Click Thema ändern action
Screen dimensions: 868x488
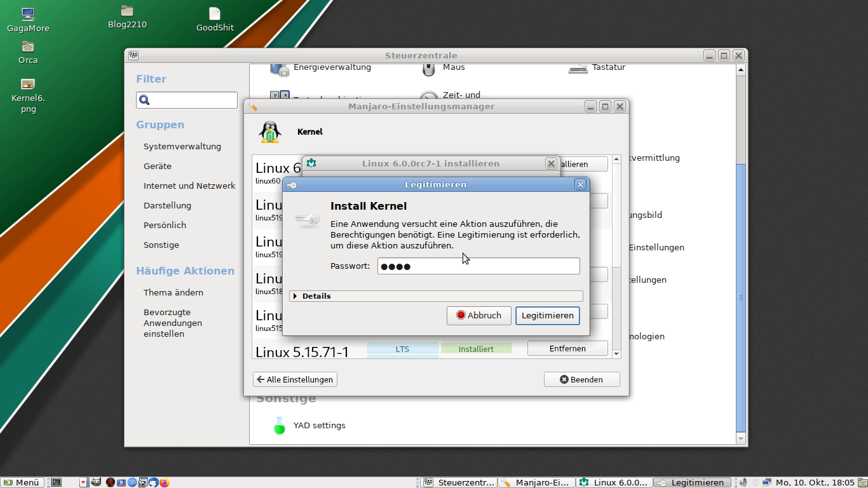coord(173,292)
